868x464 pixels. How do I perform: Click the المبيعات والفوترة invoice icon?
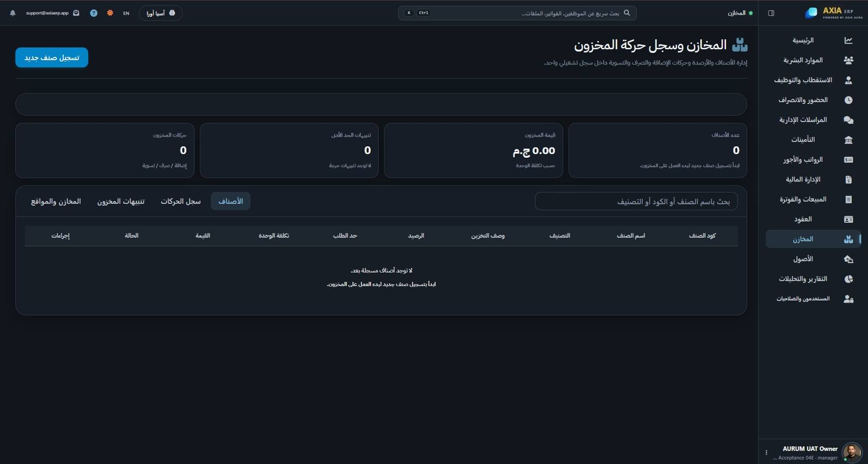pos(848,199)
